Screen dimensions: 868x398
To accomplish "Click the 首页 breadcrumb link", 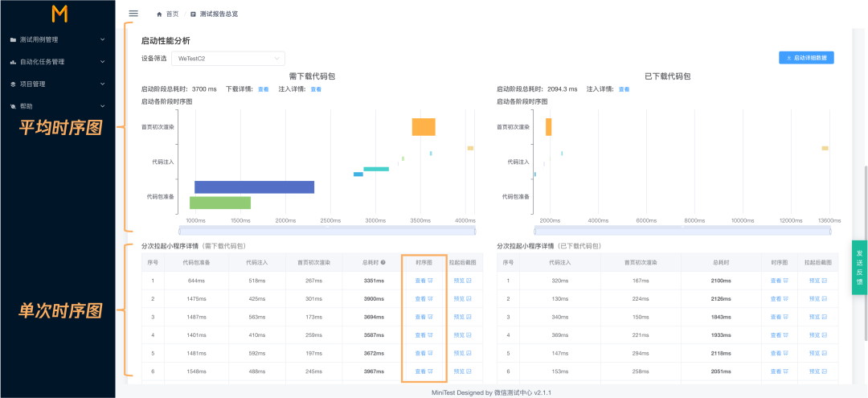I will pos(172,14).
